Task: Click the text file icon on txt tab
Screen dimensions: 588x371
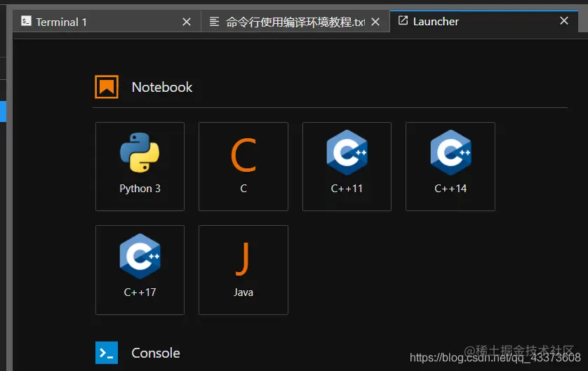Action: coord(214,22)
